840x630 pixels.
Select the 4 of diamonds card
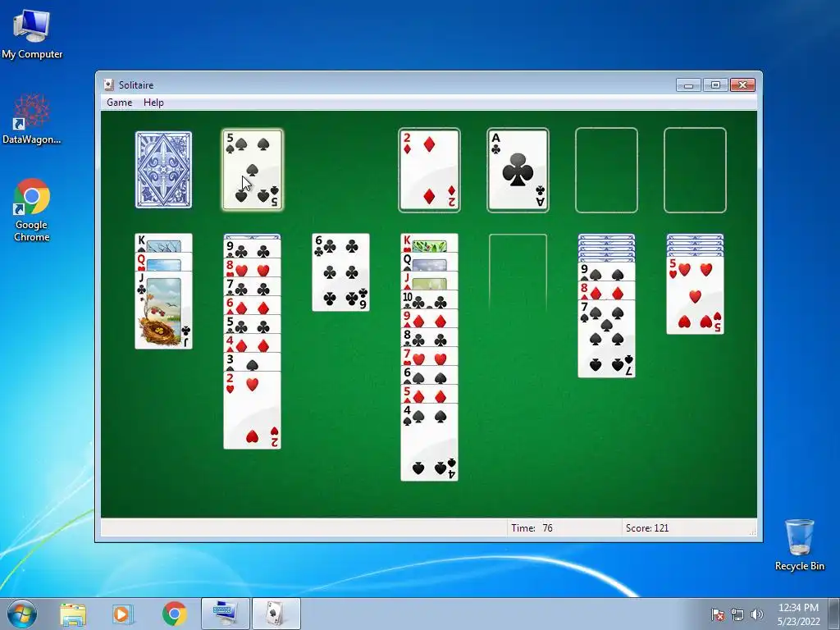click(x=253, y=344)
